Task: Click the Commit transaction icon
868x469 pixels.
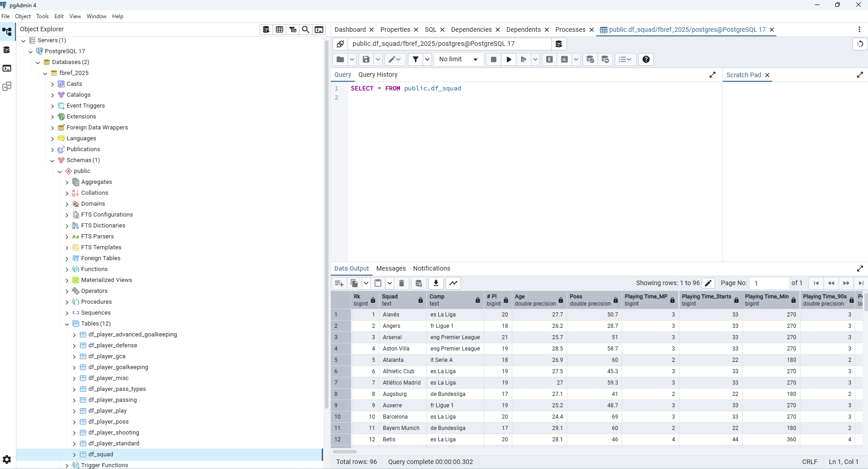Action: 590,59
